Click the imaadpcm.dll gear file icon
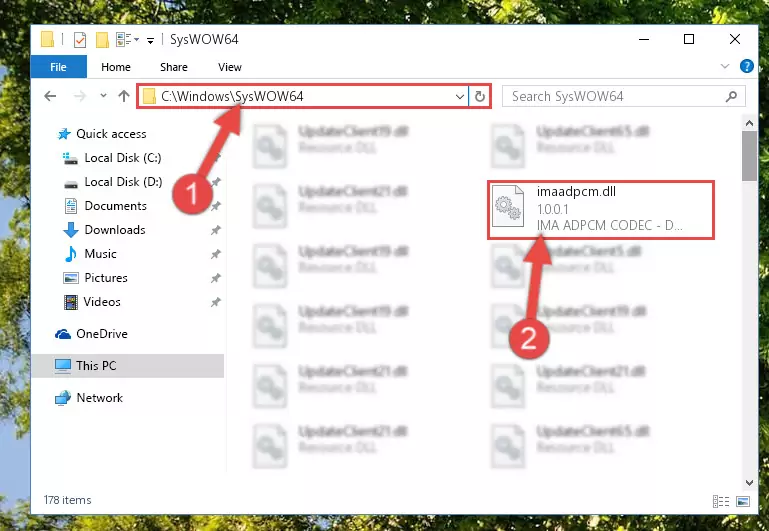The width and height of the screenshot is (769, 531). (x=508, y=206)
